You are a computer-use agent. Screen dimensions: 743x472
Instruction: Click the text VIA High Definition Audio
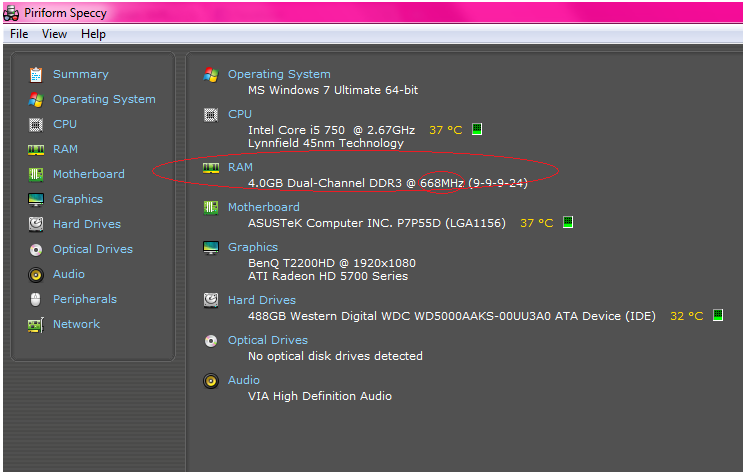pos(320,396)
